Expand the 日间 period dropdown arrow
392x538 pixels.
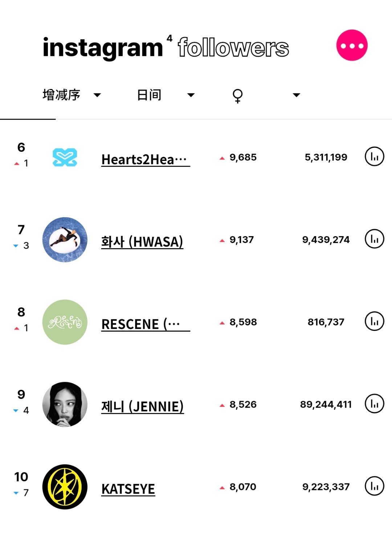coord(191,95)
